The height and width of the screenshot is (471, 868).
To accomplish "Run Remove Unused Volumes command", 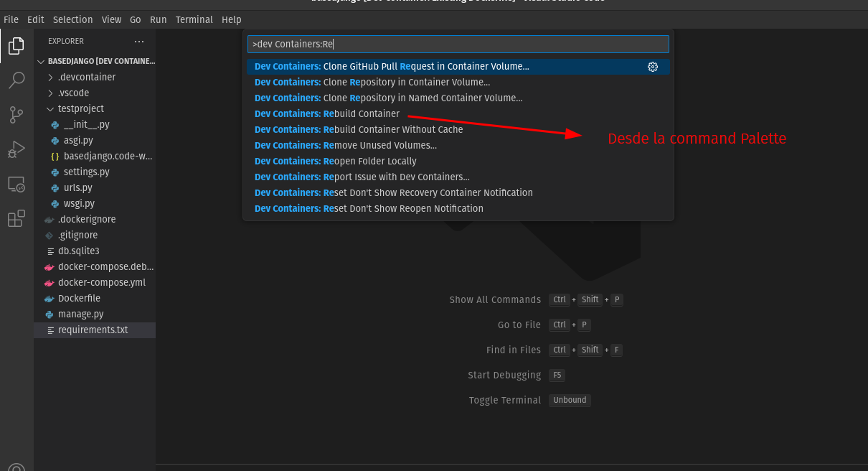I will click(458, 145).
